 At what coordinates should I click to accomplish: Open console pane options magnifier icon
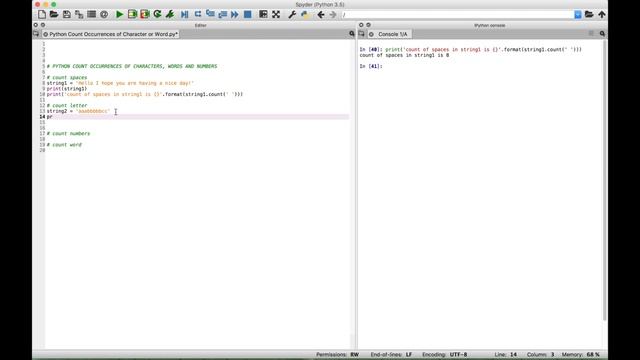[602, 34]
